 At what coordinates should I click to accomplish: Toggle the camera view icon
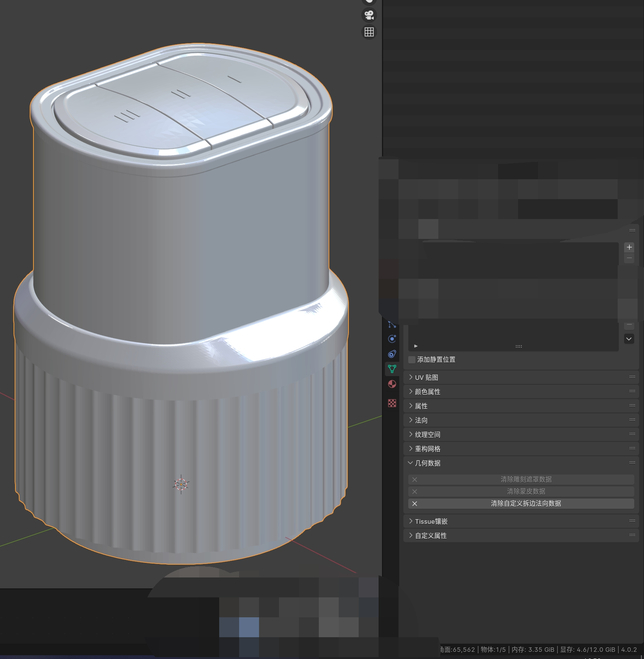pos(369,15)
